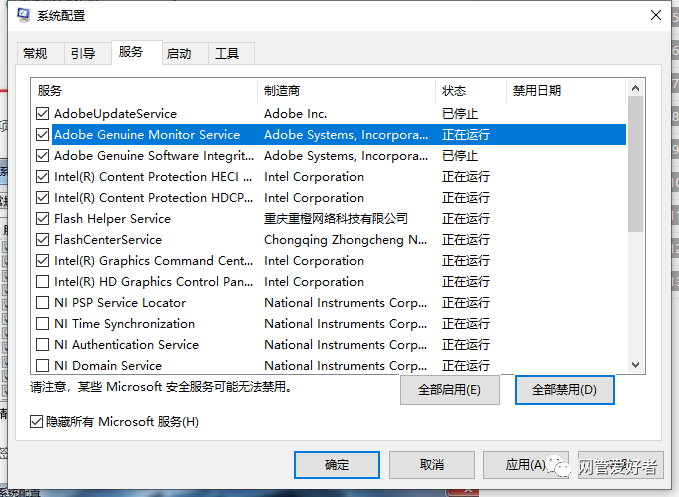Click the 取消 button
The width and height of the screenshot is (679, 497).
click(432, 465)
